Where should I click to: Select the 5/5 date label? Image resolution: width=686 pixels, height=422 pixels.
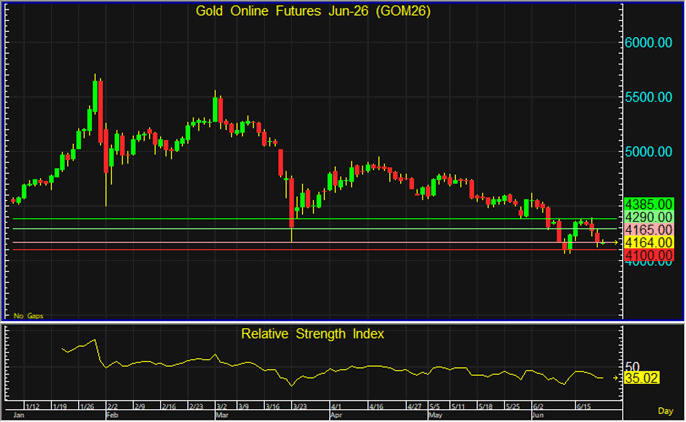point(434,407)
